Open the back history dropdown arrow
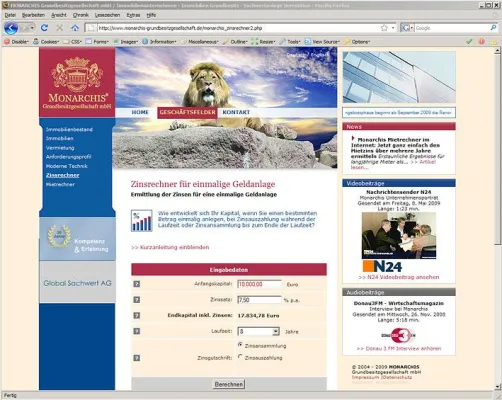The height and width of the screenshot is (400, 502). (x=32, y=28)
